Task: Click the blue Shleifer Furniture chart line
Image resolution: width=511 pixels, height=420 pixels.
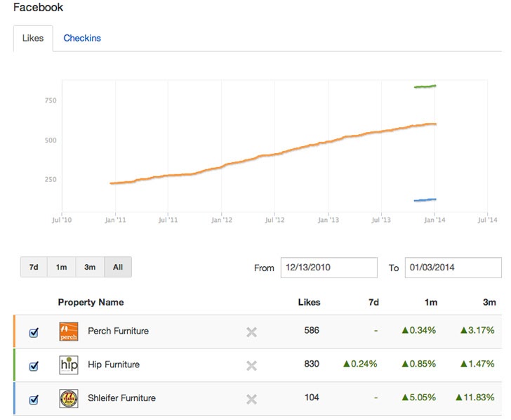Action: [x=425, y=200]
